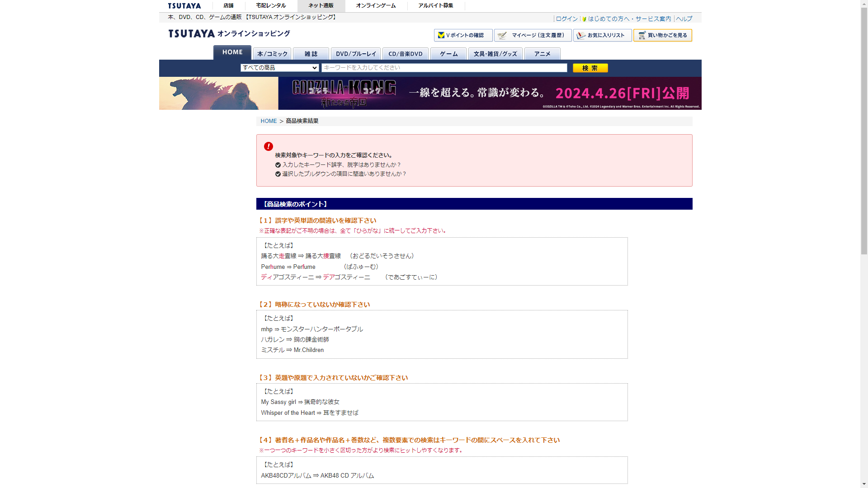Click the ログイン link
This screenshot has height=488, width=868.
(x=566, y=19)
